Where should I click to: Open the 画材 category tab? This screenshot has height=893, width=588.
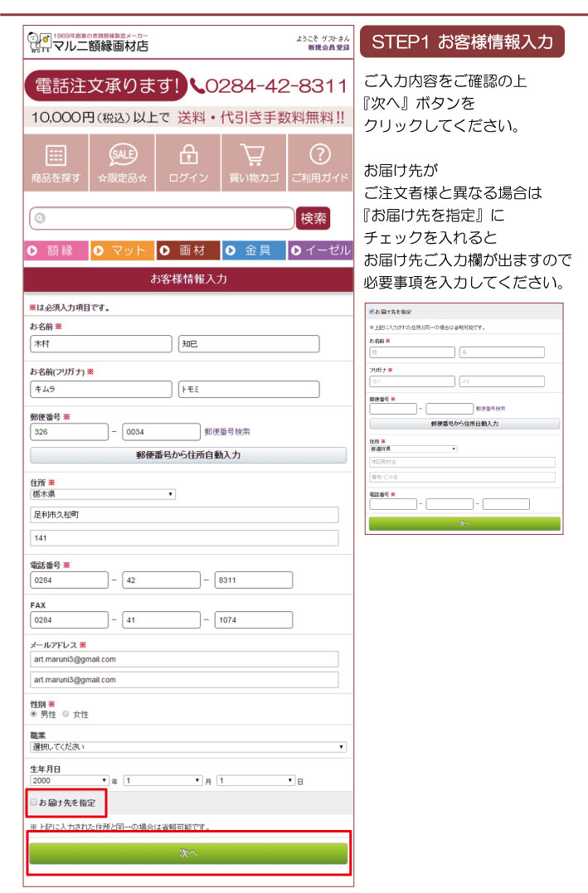(187, 250)
